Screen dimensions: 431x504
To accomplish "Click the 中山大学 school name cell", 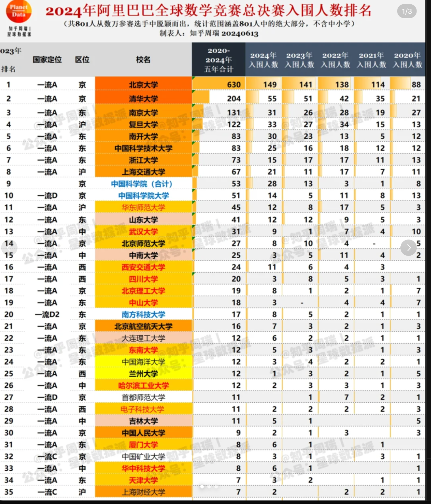I will point(143,303).
